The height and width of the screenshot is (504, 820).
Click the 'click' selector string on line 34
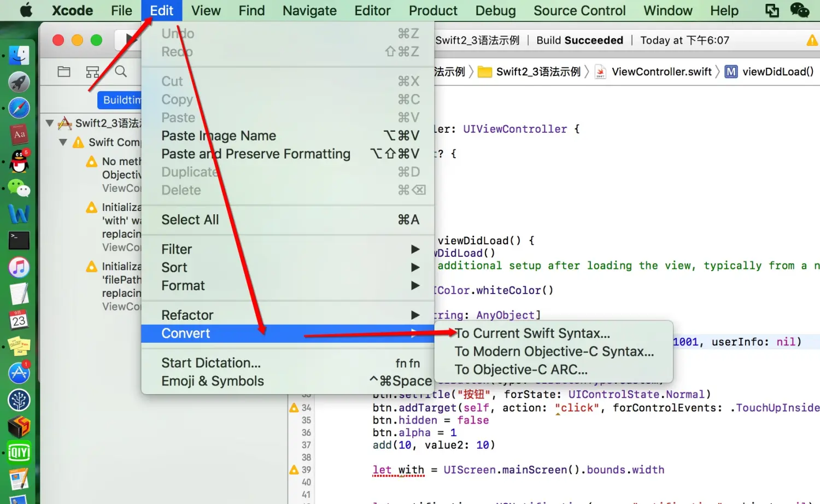577,408
